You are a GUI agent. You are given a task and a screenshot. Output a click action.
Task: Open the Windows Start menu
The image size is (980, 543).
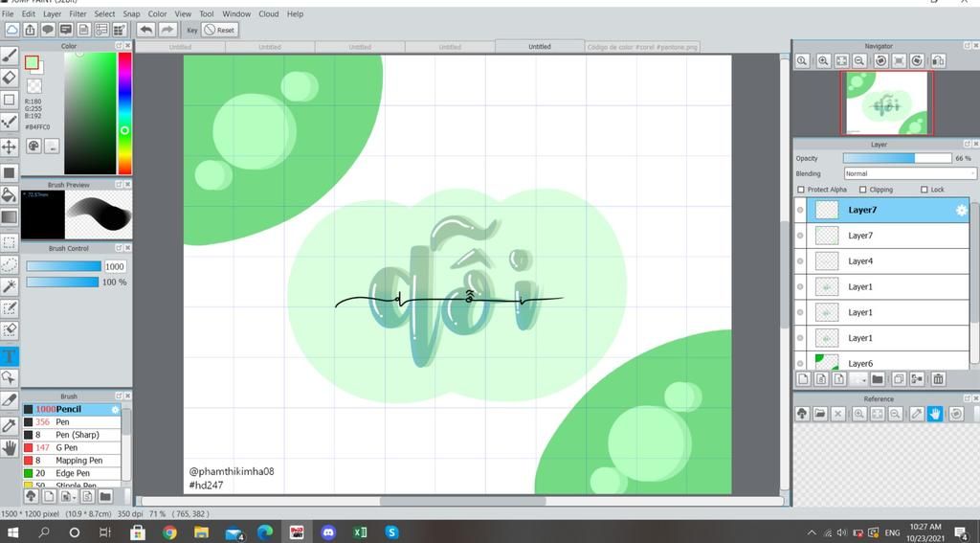point(11,532)
